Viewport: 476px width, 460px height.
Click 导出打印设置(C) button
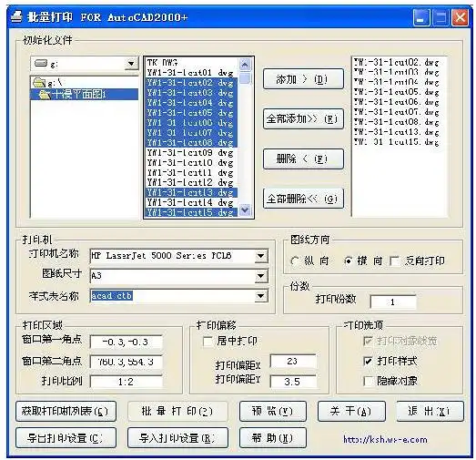66,438
